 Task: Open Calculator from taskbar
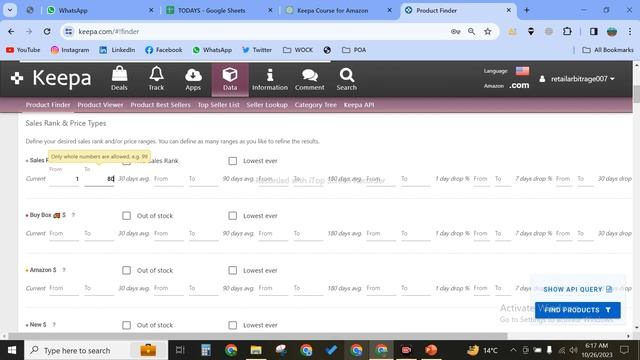click(x=206, y=350)
